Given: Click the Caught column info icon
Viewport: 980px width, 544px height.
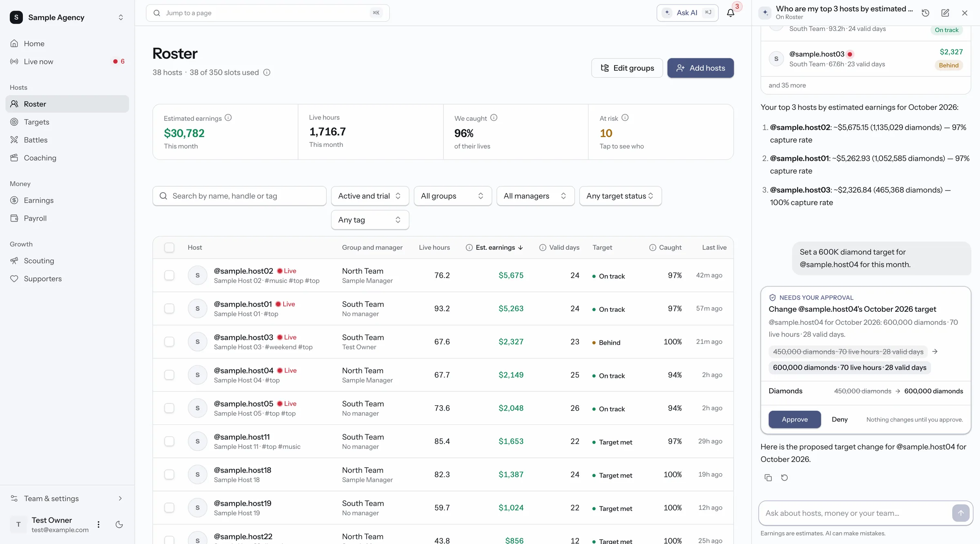Looking at the screenshot, I should (653, 248).
